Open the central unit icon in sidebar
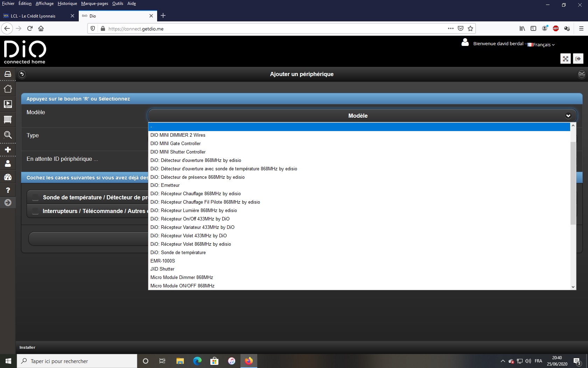The width and height of the screenshot is (588, 368). pos(8,74)
